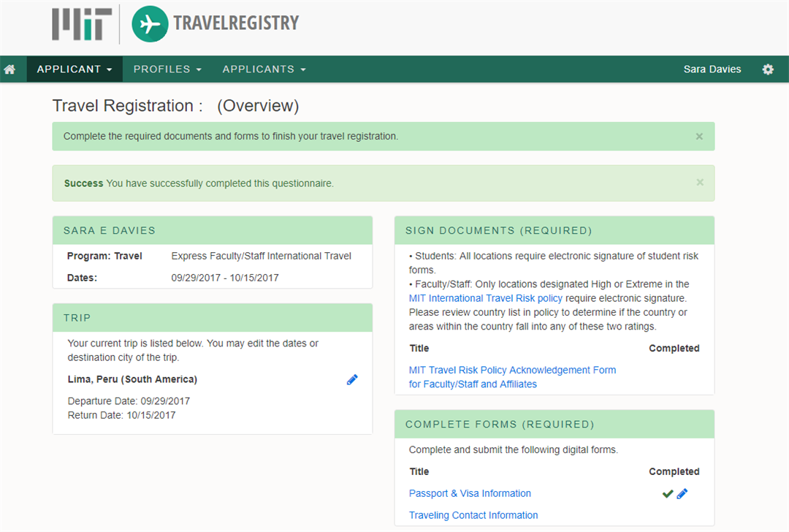This screenshot has height=532, width=789.
Task: Click the Sign Documents (Required) panel header
Action: (x=498, y=230)
